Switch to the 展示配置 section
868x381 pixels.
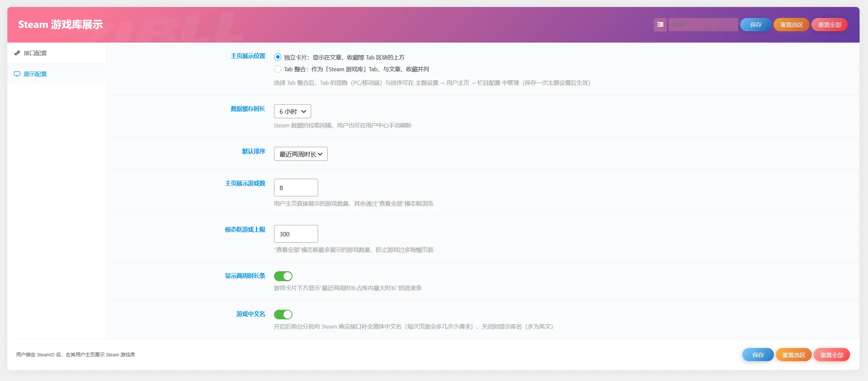pyautogui.click(x=57, y=74)
